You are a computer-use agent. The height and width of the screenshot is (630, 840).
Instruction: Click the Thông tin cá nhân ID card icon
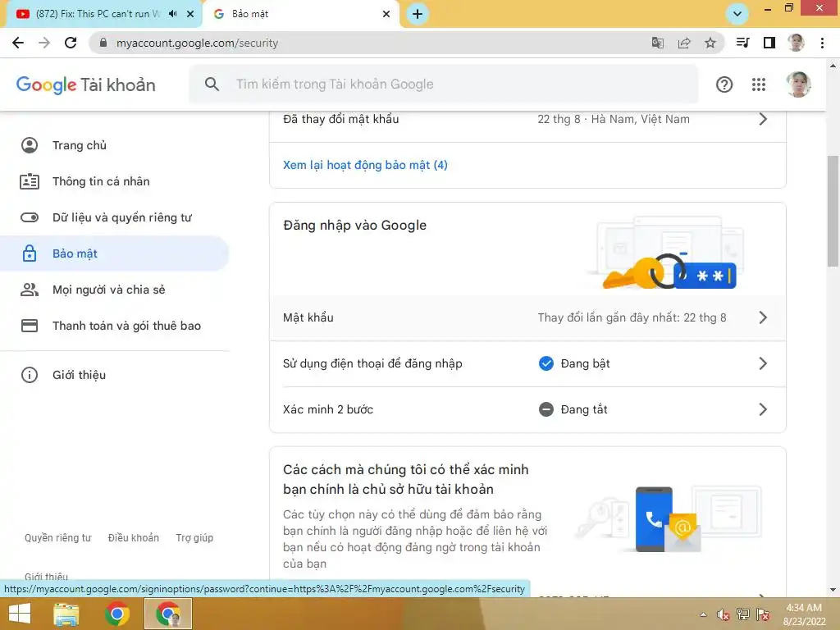coord(30,181)
